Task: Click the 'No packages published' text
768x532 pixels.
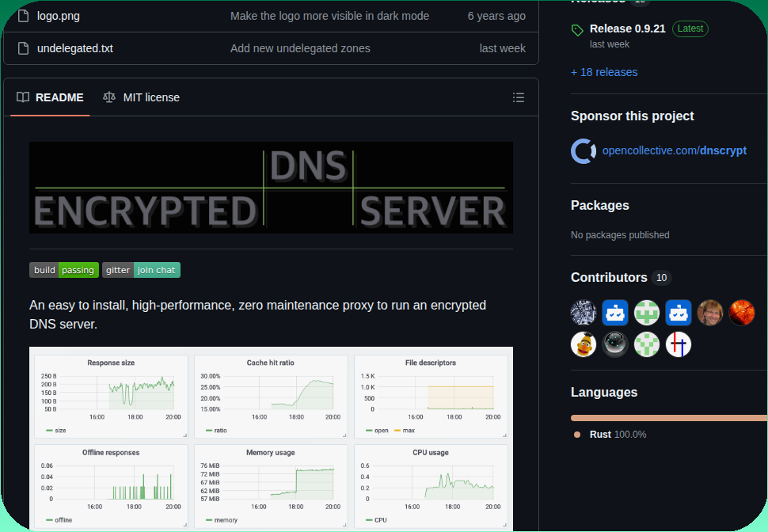Action: coord(620,235)
